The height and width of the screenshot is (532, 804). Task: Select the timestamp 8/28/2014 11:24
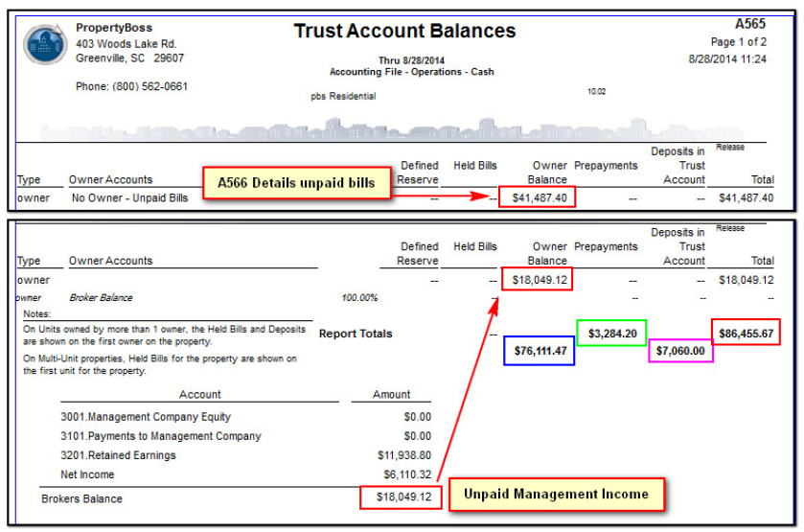[x=727, y=59]
